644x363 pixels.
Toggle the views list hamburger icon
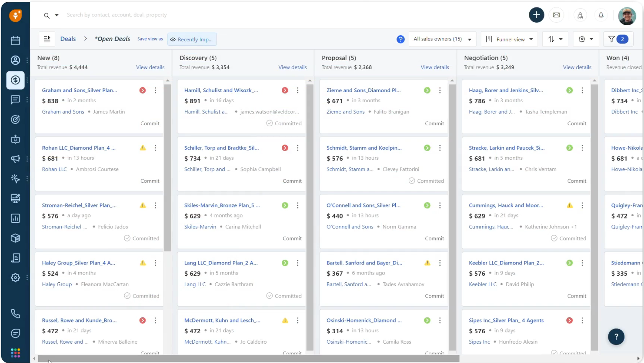[47, 39]
